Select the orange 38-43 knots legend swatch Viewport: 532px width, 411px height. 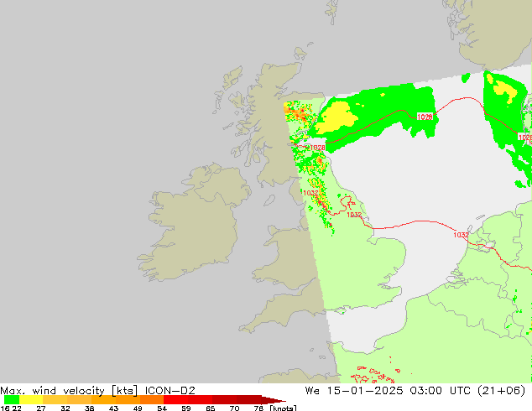[103, 399]
